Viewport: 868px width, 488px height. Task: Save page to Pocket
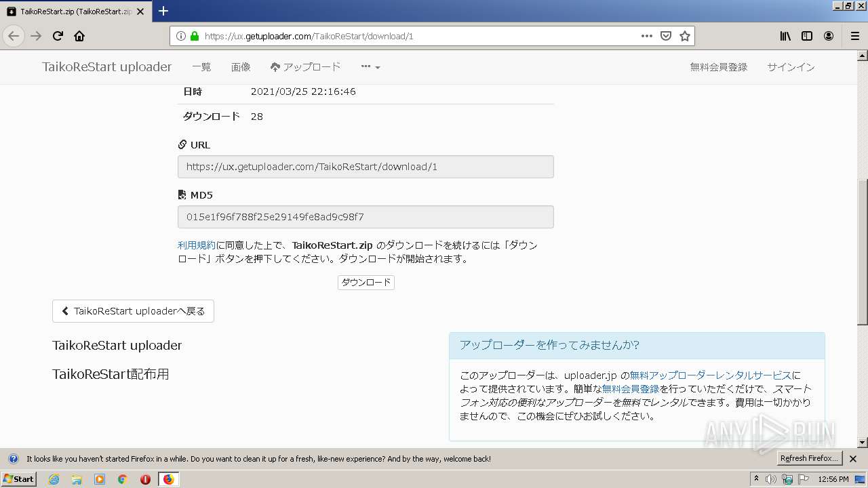pyautogui.click(x=666, y=36)
